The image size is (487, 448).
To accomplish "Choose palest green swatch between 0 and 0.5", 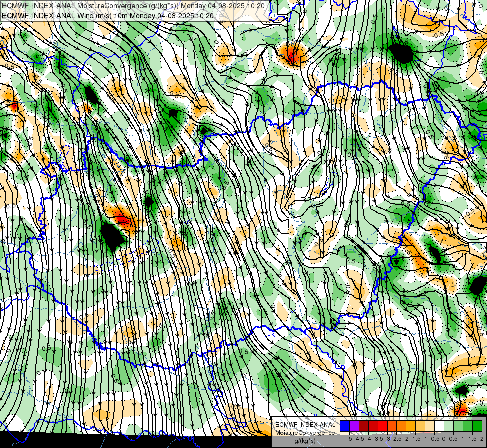I will [x=449, y=426].
